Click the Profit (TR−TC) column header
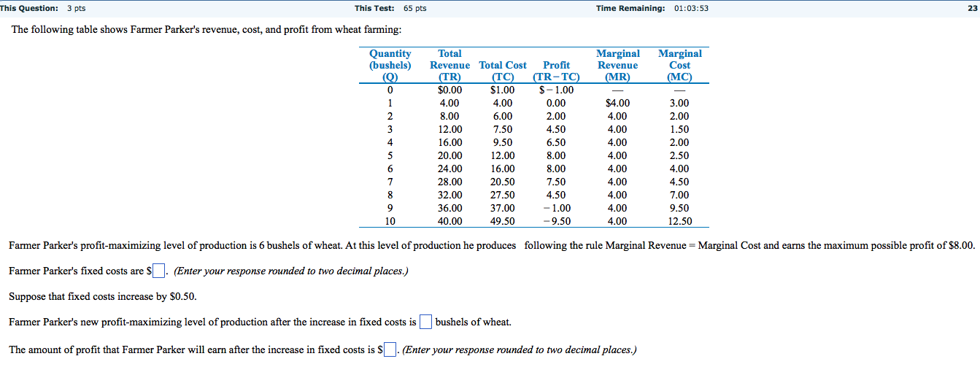 [557, 71]
